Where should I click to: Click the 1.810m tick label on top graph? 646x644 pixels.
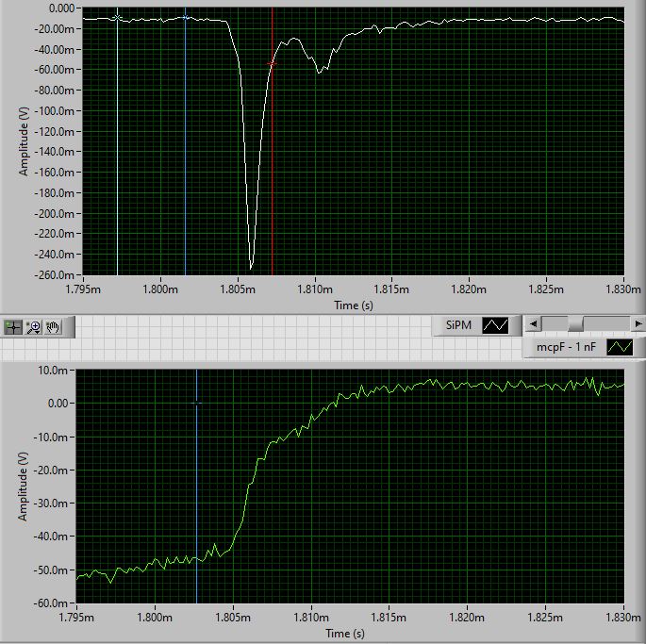(x=315, y=289)
